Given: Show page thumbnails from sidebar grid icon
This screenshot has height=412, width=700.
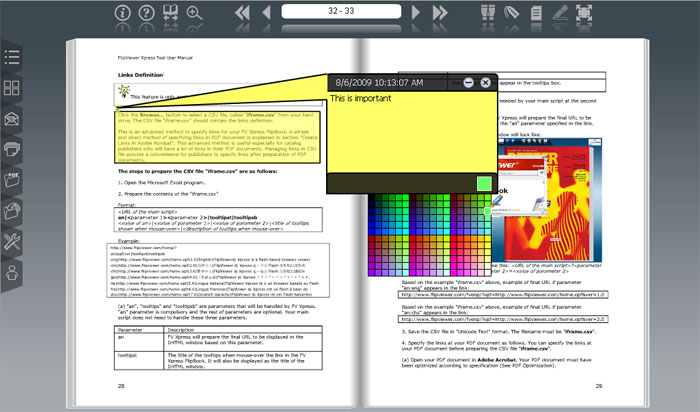Looking at the screenshot, I should pos(12,88).
